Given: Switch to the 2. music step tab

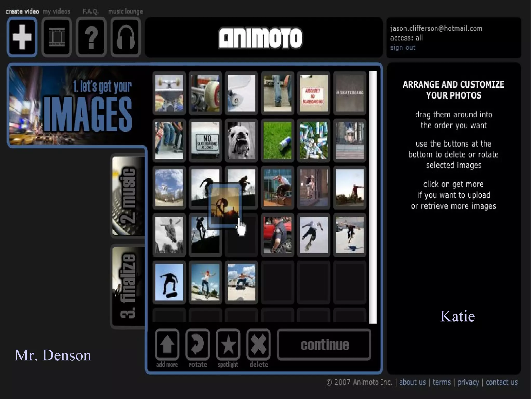Looking at the screenshot, I should [128, 196].
